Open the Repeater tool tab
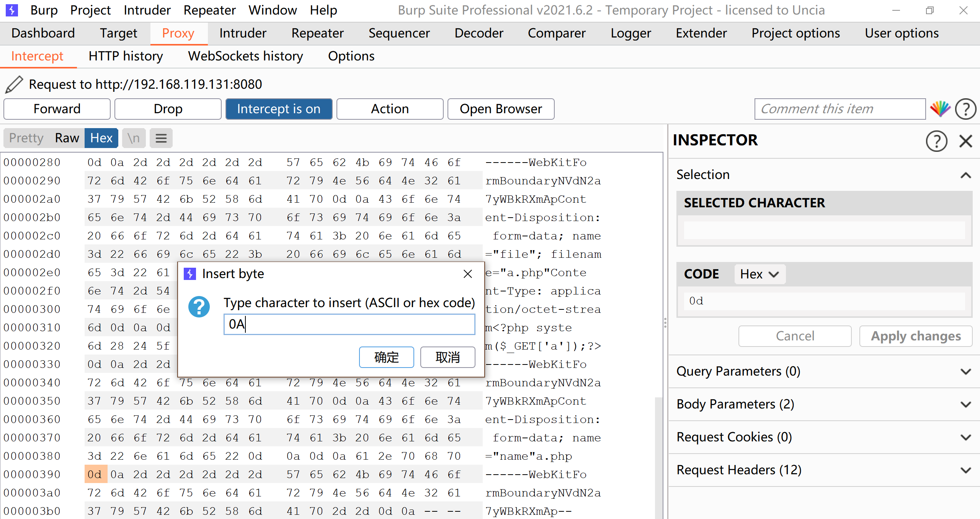Image resolution: width=980 pixels, height=519 pixels. tap(317, 33)
